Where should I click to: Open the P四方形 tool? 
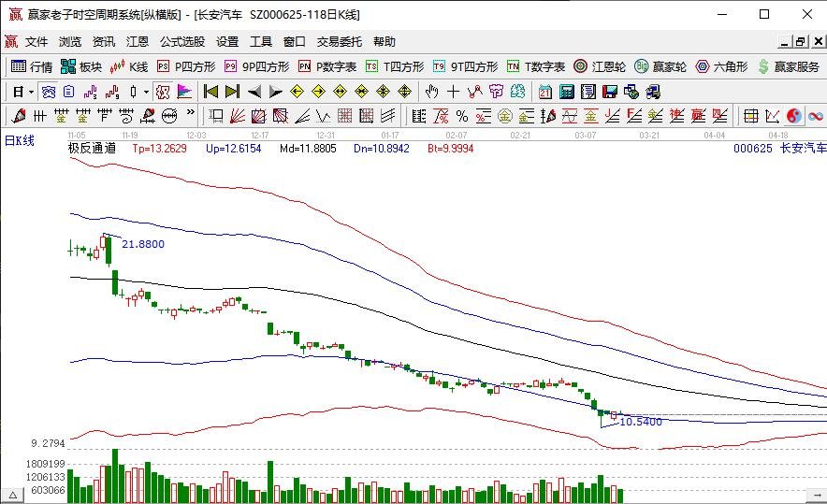(187, 66)
